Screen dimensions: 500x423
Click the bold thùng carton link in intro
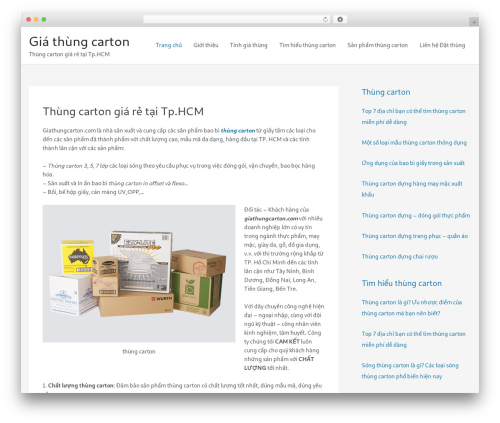pos(238,130)
